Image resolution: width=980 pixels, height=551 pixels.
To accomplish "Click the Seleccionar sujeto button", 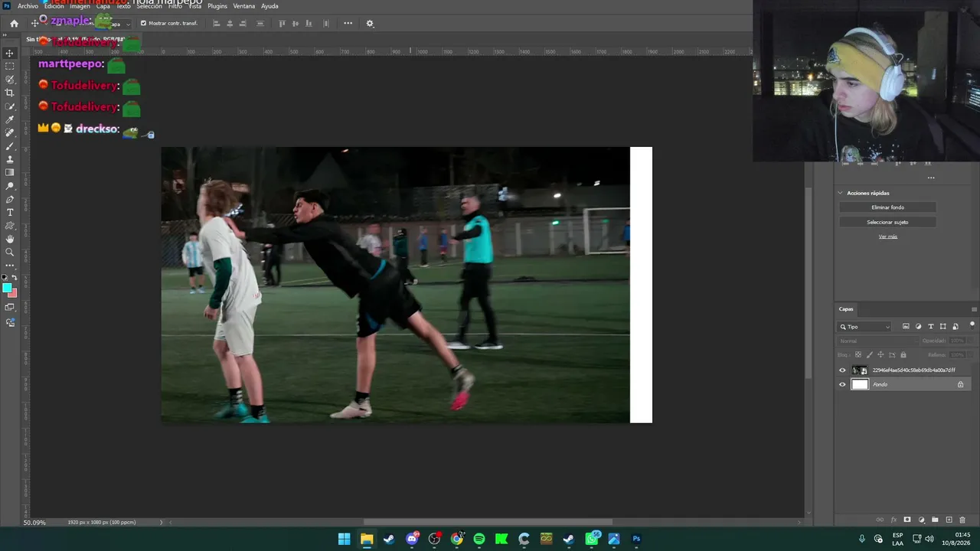I will click(x=888, y=222).
